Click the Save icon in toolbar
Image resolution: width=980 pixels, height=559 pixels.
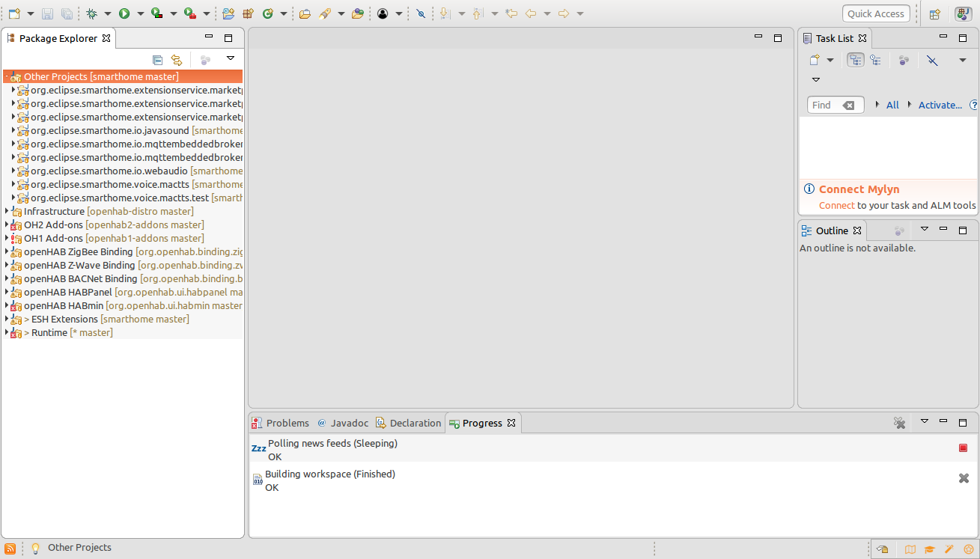point(47,13)
